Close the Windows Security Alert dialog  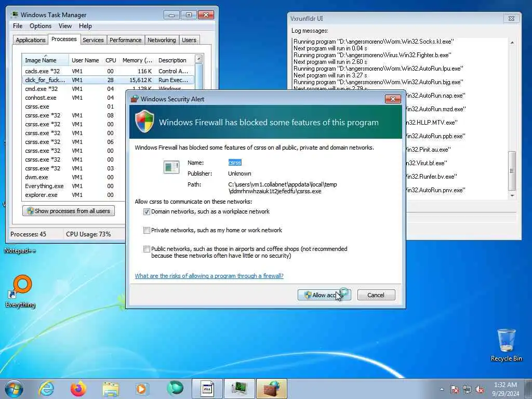(x=393, y=99)
